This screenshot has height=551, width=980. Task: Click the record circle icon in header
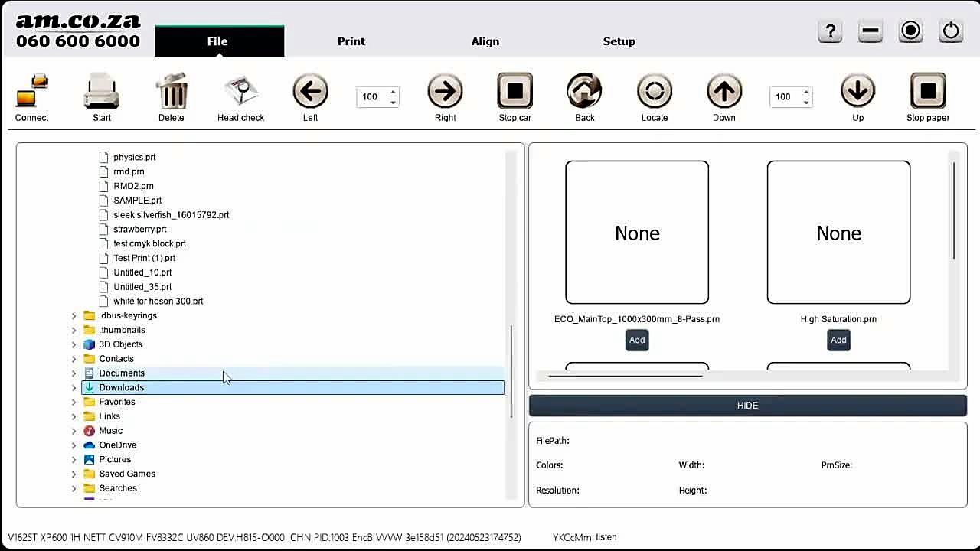[910, 31]
